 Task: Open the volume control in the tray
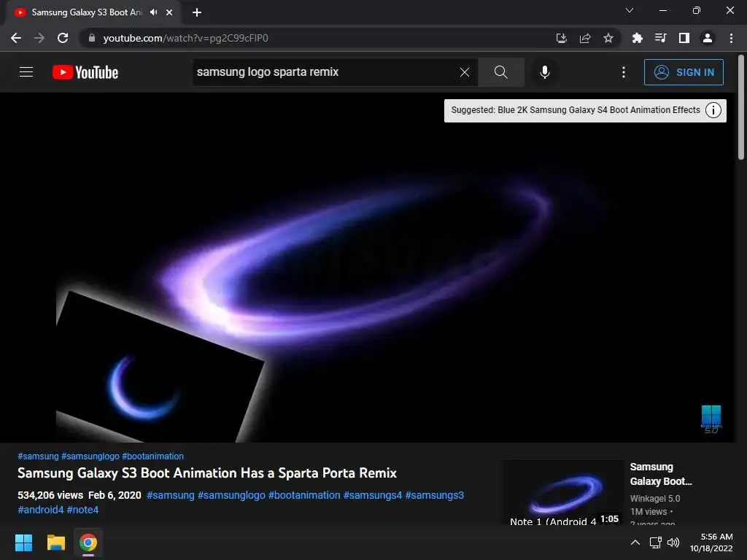click(x=673, y=542)
